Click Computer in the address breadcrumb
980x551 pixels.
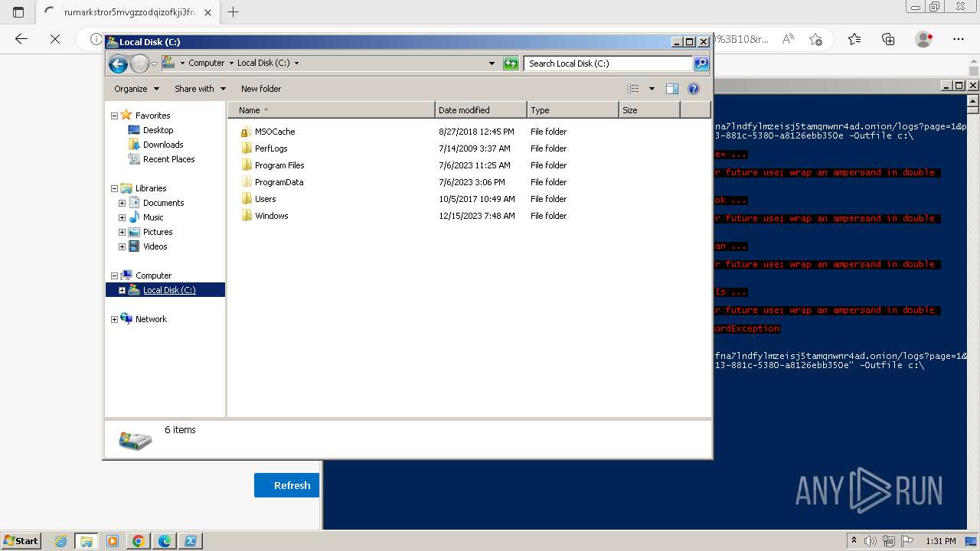coord(207,64)
